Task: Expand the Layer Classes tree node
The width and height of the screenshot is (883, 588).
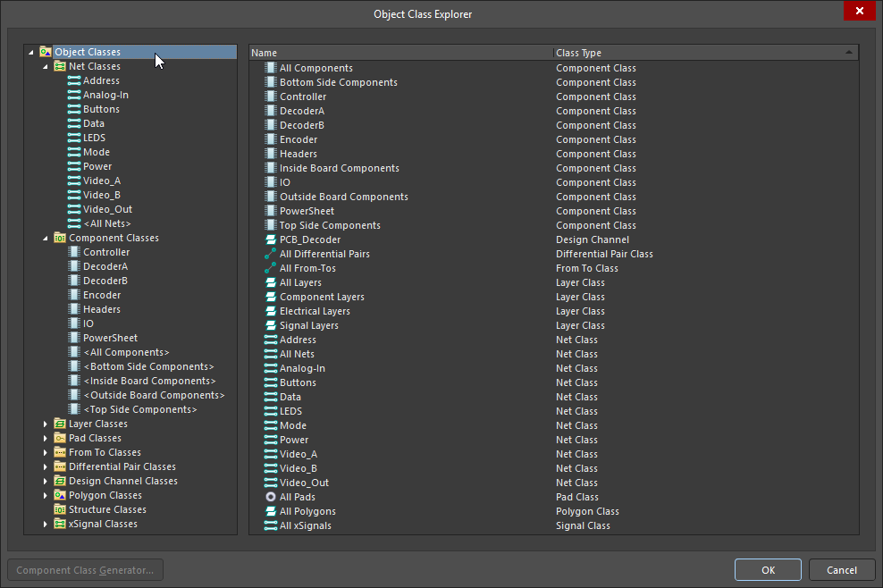Action: tap(45, 424)
